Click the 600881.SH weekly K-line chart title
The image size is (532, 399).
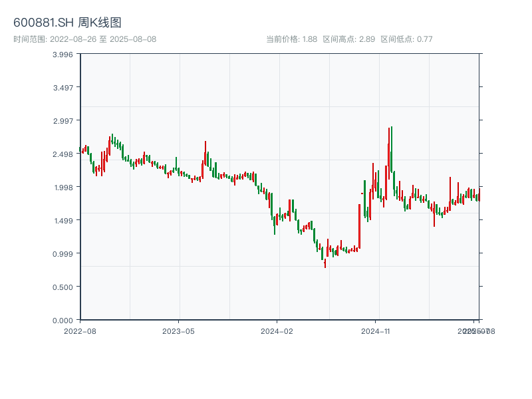pyautogui.click(x=67, y=23)
